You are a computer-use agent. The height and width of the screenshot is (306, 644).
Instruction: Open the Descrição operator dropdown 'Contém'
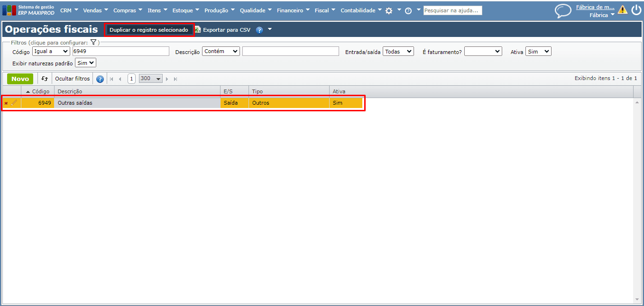[221, 51]
